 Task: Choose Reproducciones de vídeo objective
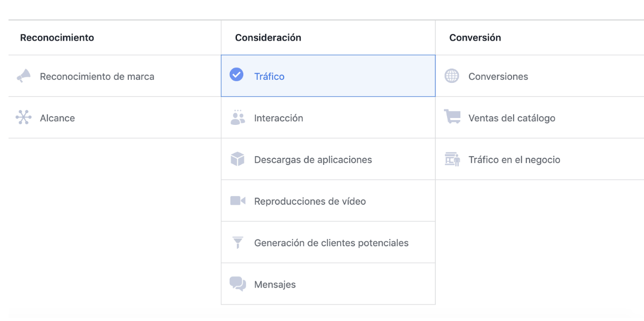[310, 201]
